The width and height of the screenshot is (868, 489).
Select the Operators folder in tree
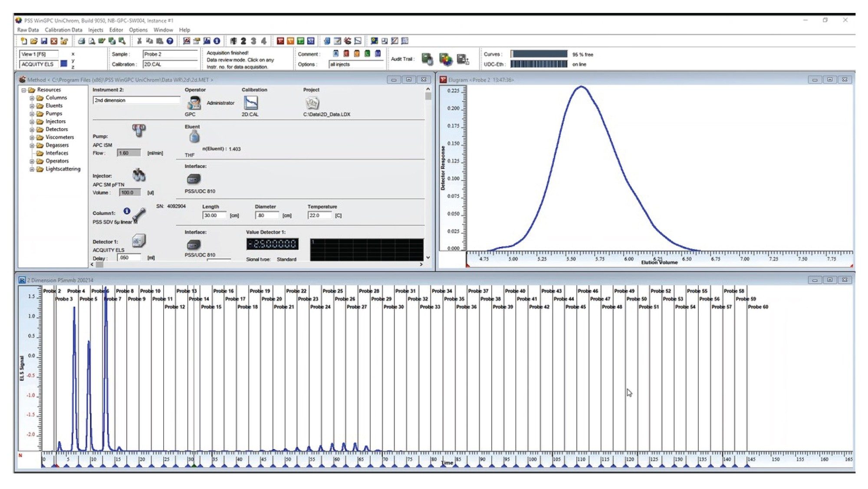pos(53,161)
